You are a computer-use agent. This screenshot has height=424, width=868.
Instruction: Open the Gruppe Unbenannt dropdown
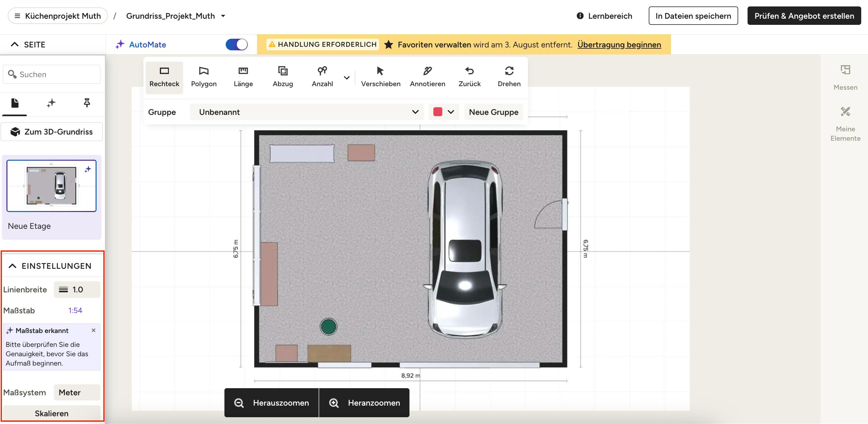[307, 112]
